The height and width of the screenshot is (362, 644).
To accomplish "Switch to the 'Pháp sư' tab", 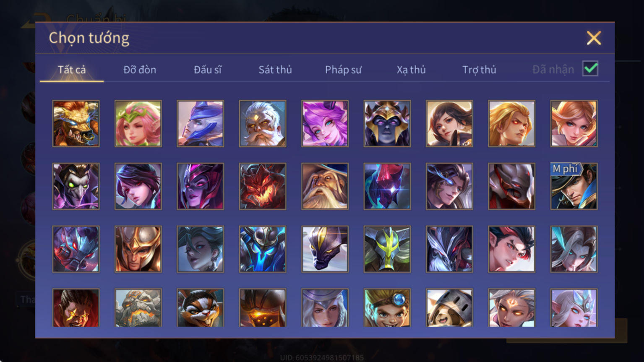I will click(343, 70).
